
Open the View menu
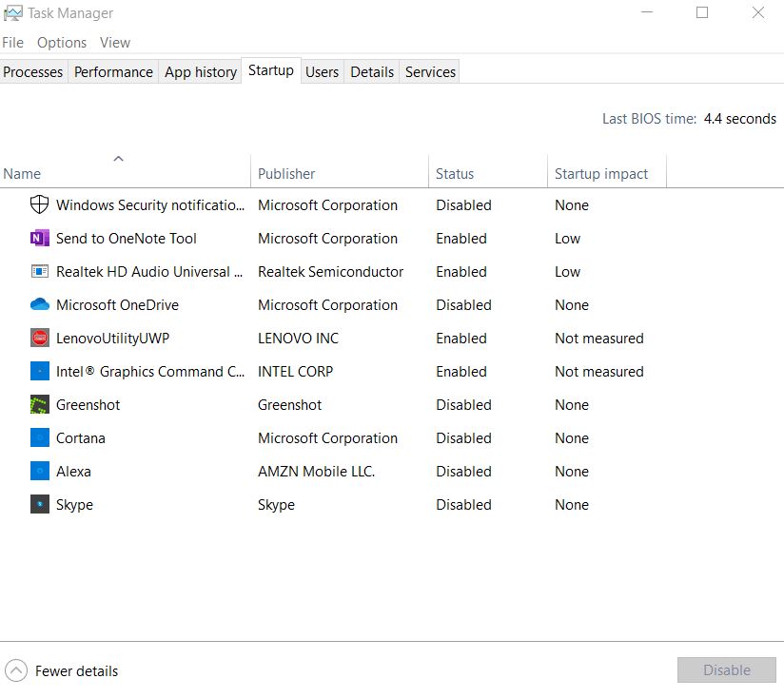click(114, 43)
